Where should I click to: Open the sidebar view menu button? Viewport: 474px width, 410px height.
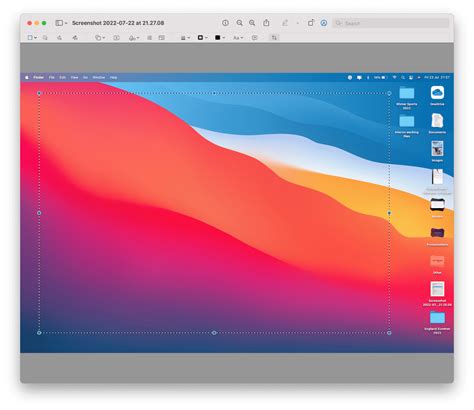[59, 23]
